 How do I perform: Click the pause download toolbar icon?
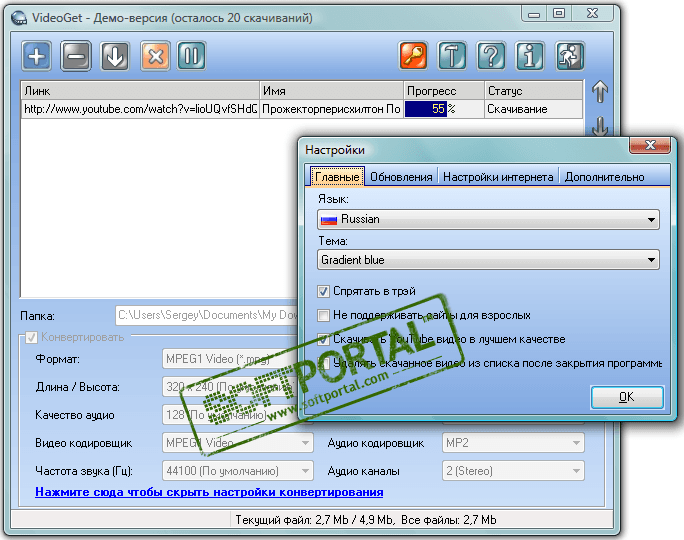(x=192, y=56)
